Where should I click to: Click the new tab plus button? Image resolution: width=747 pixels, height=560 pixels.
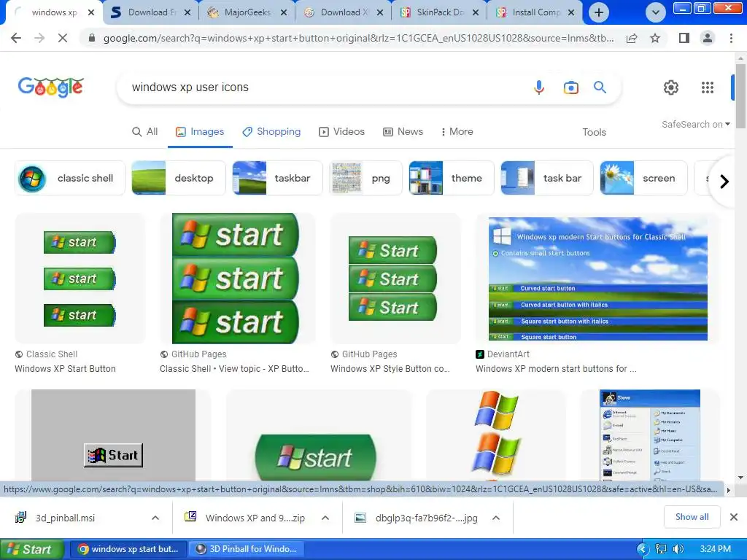[x=599, y=12]
